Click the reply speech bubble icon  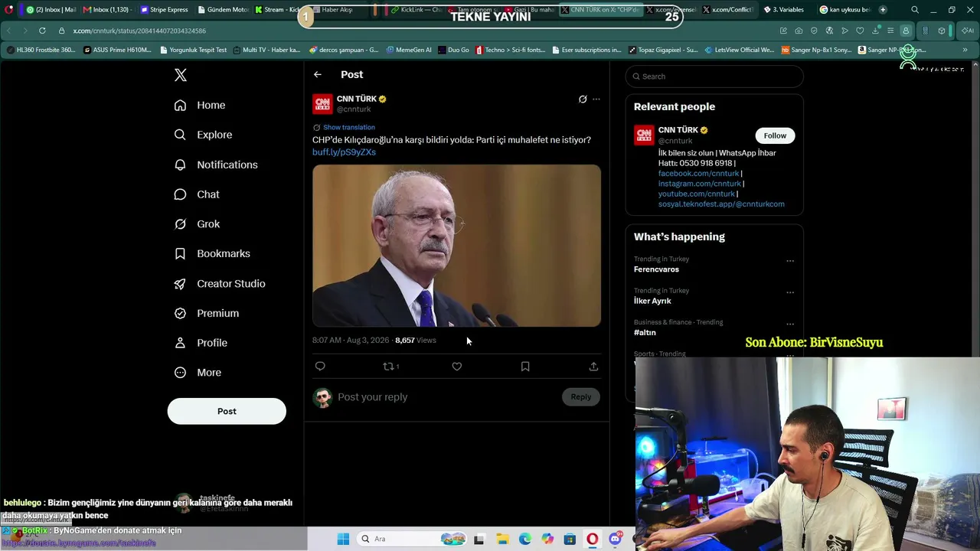click(x=320, y=367)
